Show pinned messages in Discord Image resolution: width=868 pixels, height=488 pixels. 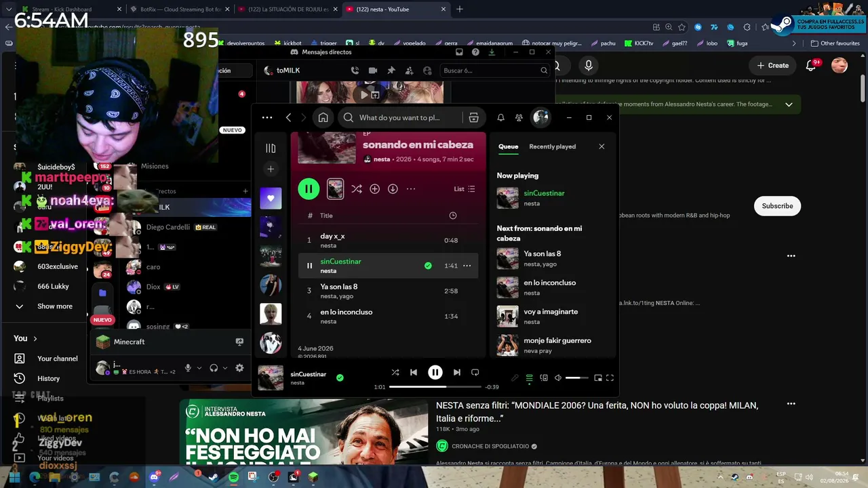pyautogui.click(x=391, y=70)
